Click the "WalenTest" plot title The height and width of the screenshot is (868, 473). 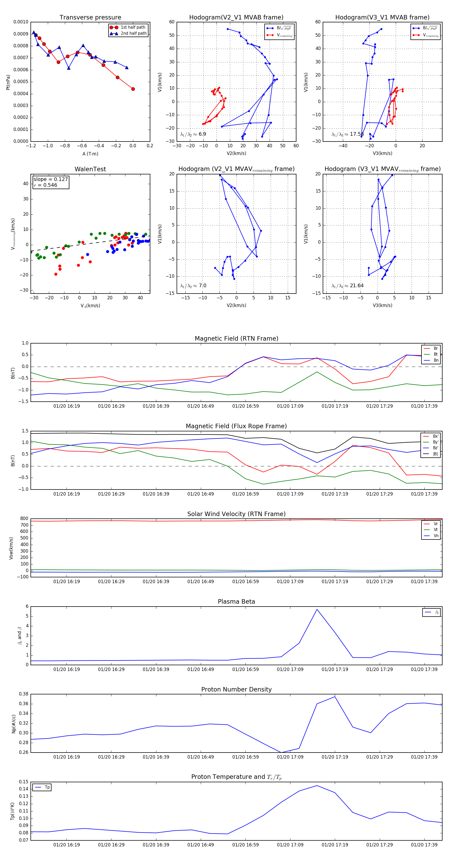click(90, 169)
